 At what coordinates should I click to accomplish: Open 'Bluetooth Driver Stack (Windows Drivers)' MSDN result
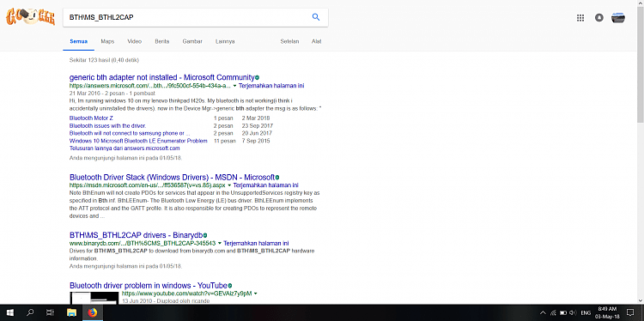coord(172,178)
